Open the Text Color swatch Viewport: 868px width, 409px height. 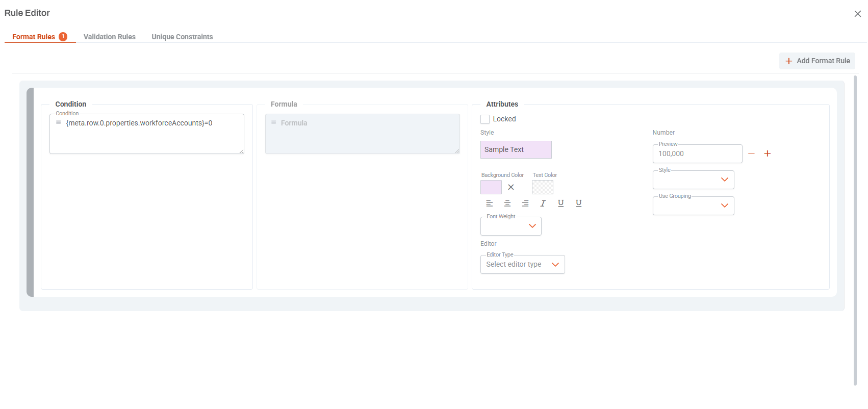pyautogui.click(x=543, y=187)
